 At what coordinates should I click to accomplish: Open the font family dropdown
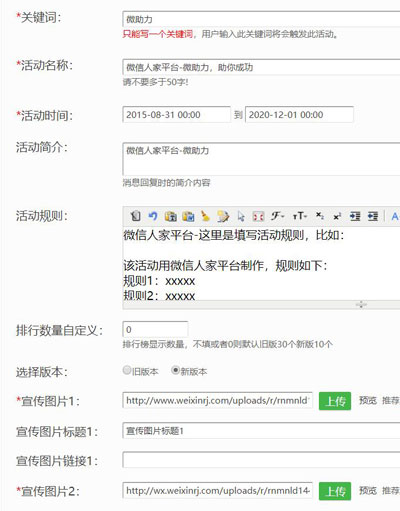277,216
